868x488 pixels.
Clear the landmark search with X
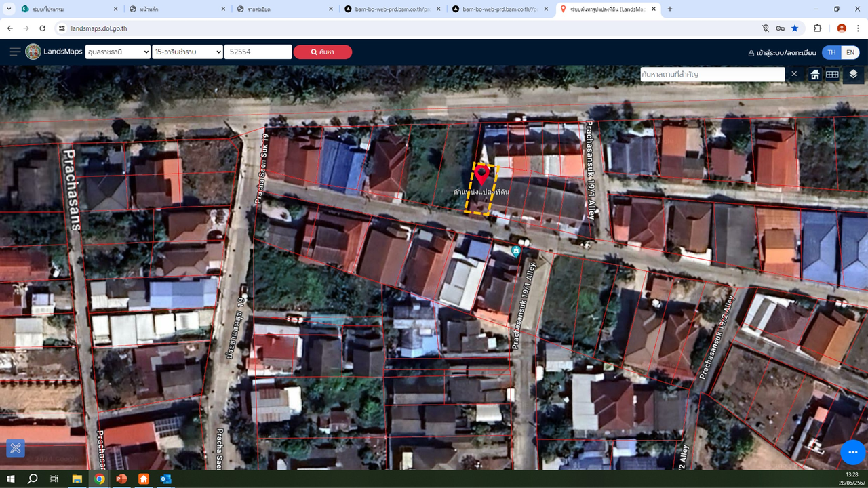794,74
